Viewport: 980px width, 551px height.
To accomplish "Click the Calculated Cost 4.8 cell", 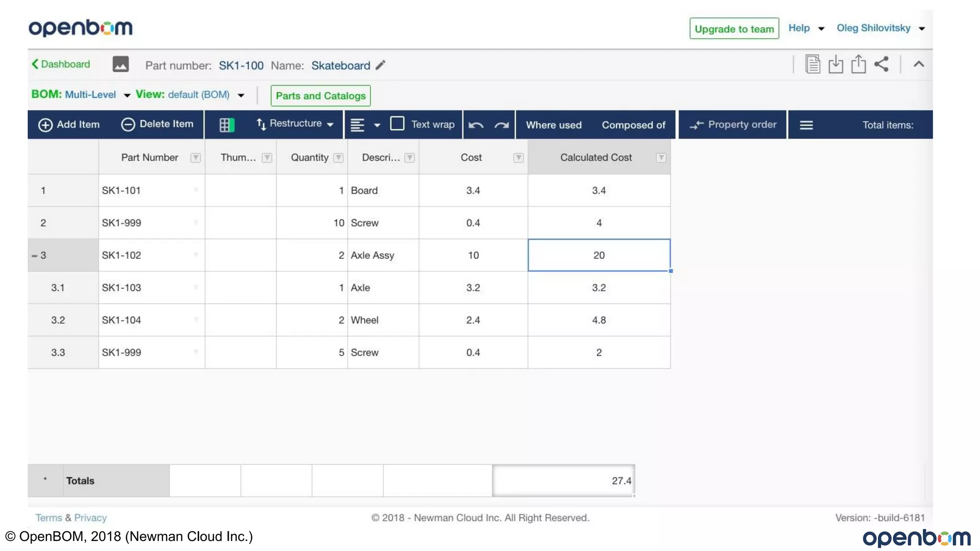I will click(x=599, y=320).
